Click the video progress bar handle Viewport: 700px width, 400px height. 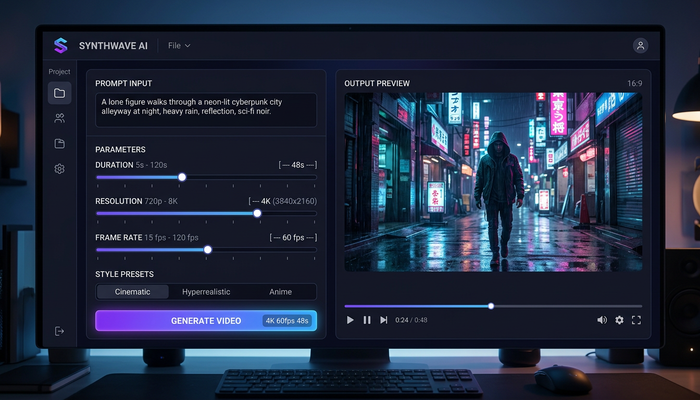tap(491, 306)
